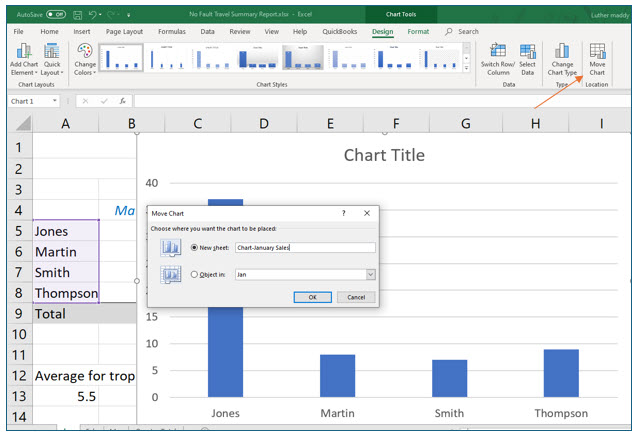Image resolution: width=636 pixels, height=434 pixels.
Task: Open the Name Box dropdown arrow
Action: tap(54, 101)
